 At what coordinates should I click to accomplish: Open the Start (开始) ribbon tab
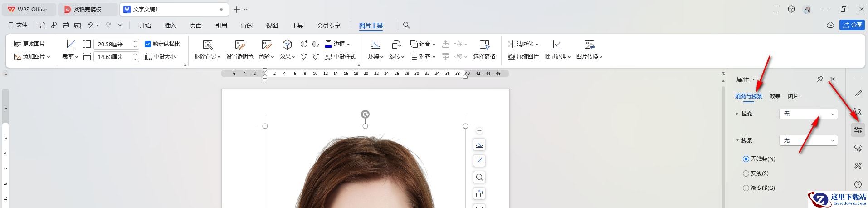click(x=145, y=25)
